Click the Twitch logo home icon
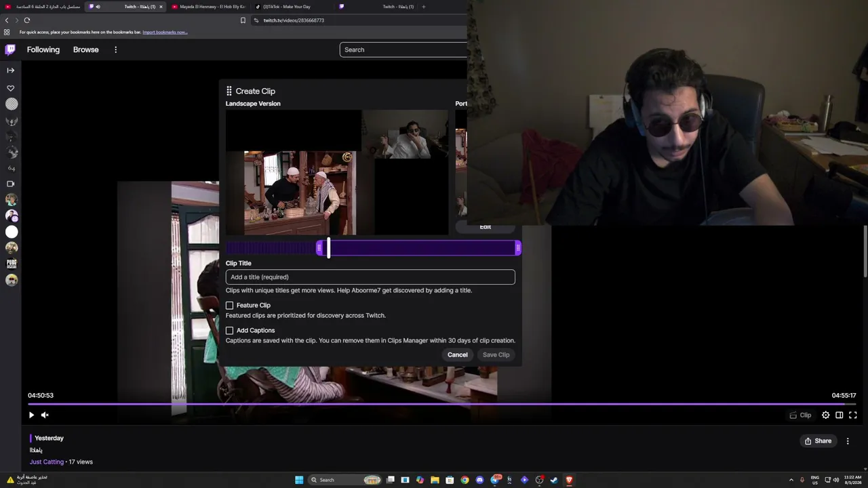The height and width of the screenshot is (488, 868). (x=10, y=49)
